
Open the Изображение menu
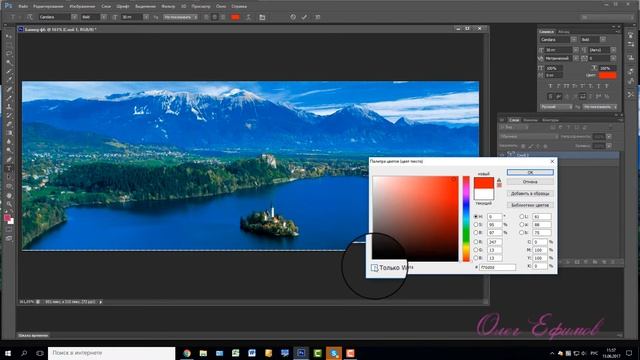click(x=82, y=6)
